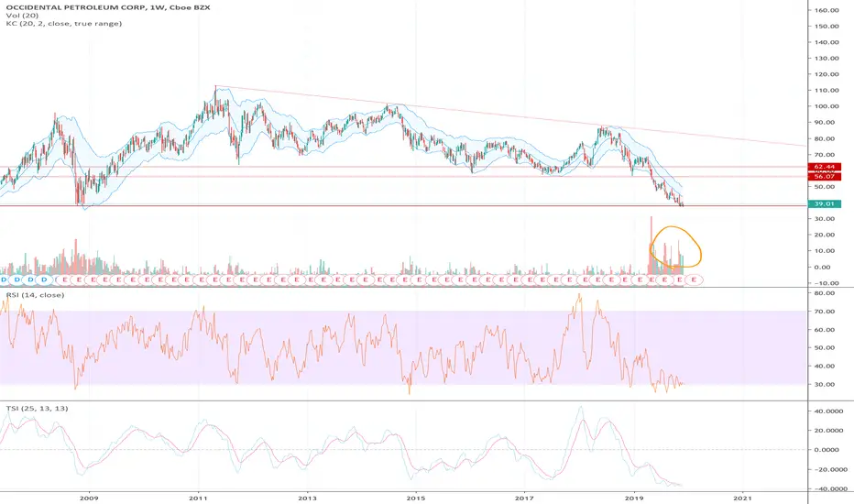Click the green 39.01 current price label
854x504 pixels.
[825, 203]
